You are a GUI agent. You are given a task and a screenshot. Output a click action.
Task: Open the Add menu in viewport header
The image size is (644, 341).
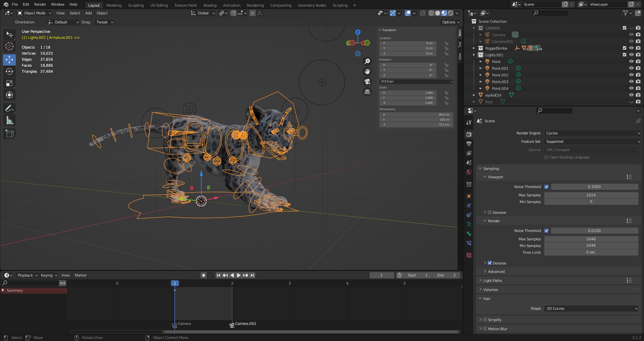click(x=88, y=13)
